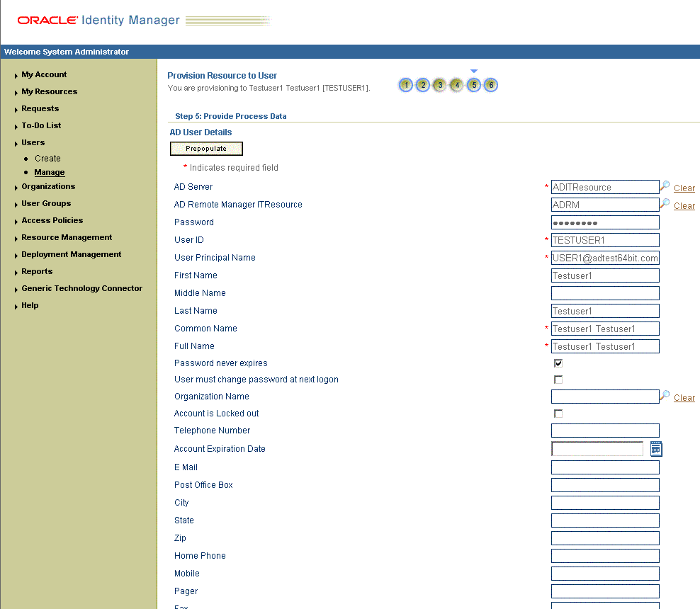Image resolution: width=700 pixels, height=609 pixels.
Task: Check Account is Locked out checkbox
Action: [x=558, y=414]
